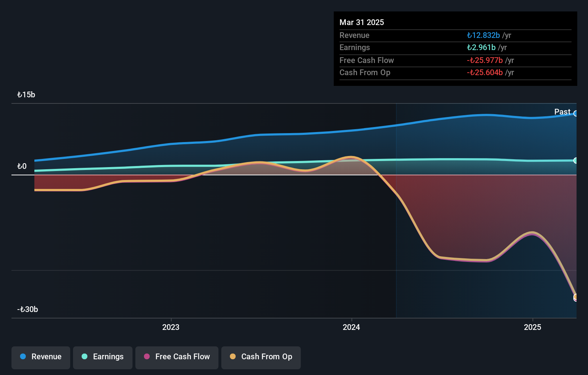Select the Earnings endpoint marker on the chart
This screenshot has height=375, width=588.
[x=575, y=161]
